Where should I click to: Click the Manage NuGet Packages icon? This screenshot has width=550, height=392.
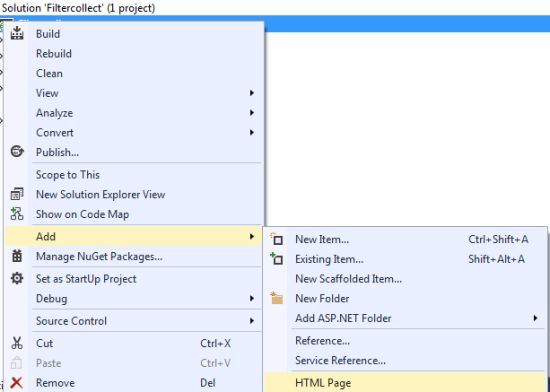[x=17, y=256]
